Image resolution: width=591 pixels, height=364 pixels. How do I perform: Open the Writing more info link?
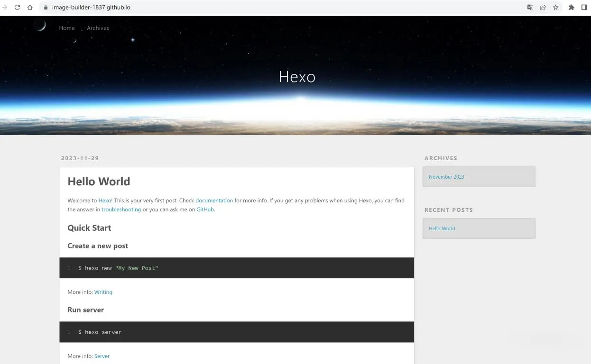(x=103, y=292)
